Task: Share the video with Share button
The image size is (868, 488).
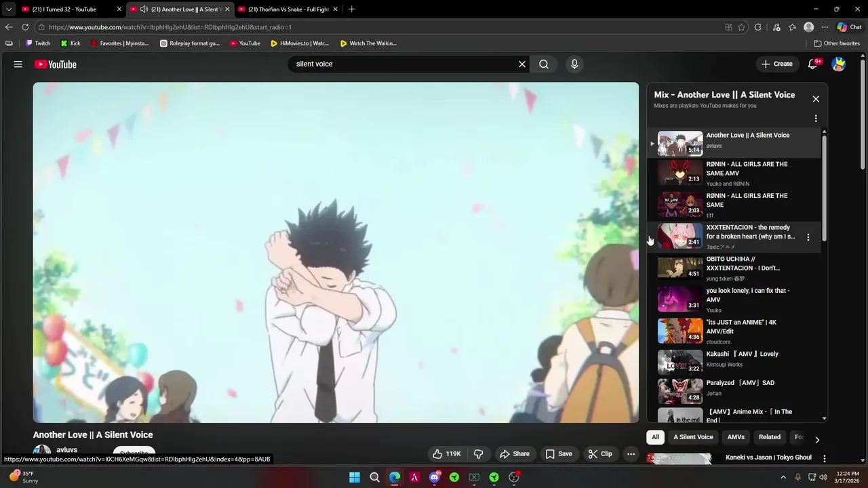Action: coord(515,454)
